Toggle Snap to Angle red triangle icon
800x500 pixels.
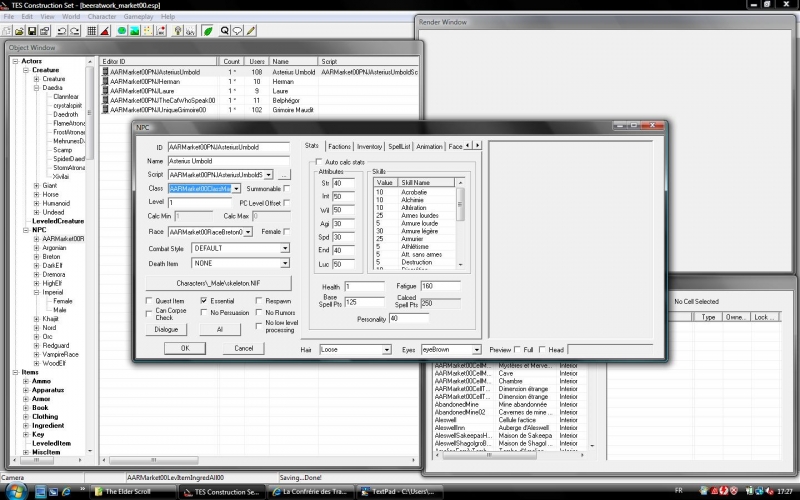pos(105,31)
